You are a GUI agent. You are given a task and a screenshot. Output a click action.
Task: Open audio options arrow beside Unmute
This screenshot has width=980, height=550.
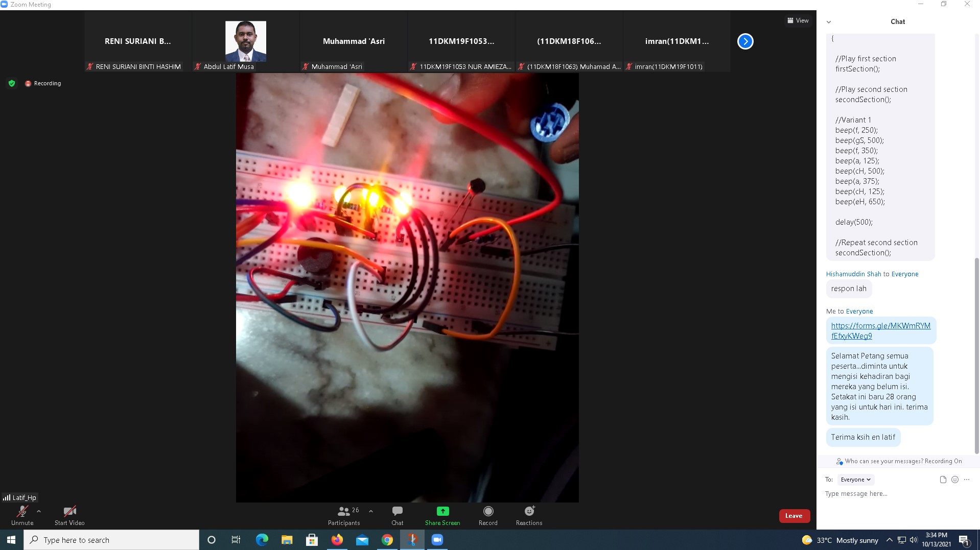(39, 511)
